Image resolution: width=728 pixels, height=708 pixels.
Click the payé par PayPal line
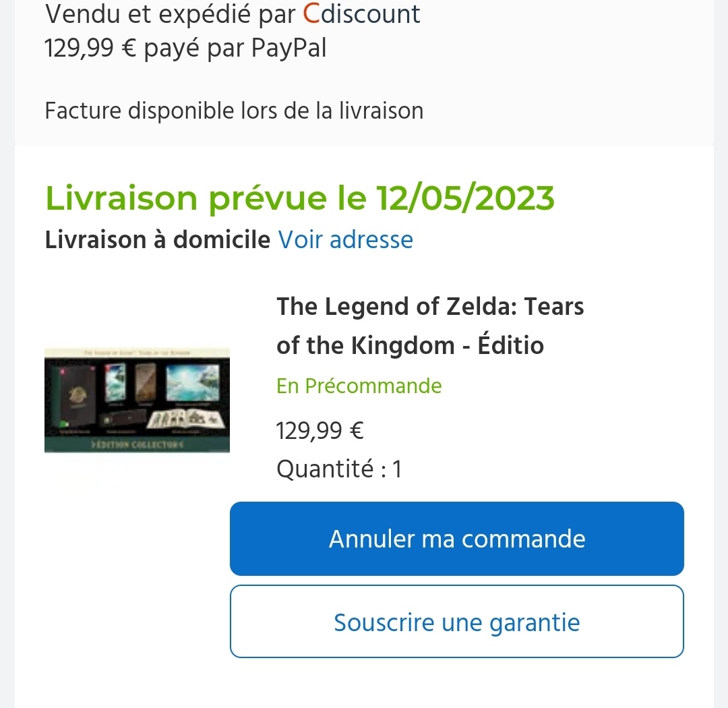tap(185, 49)
